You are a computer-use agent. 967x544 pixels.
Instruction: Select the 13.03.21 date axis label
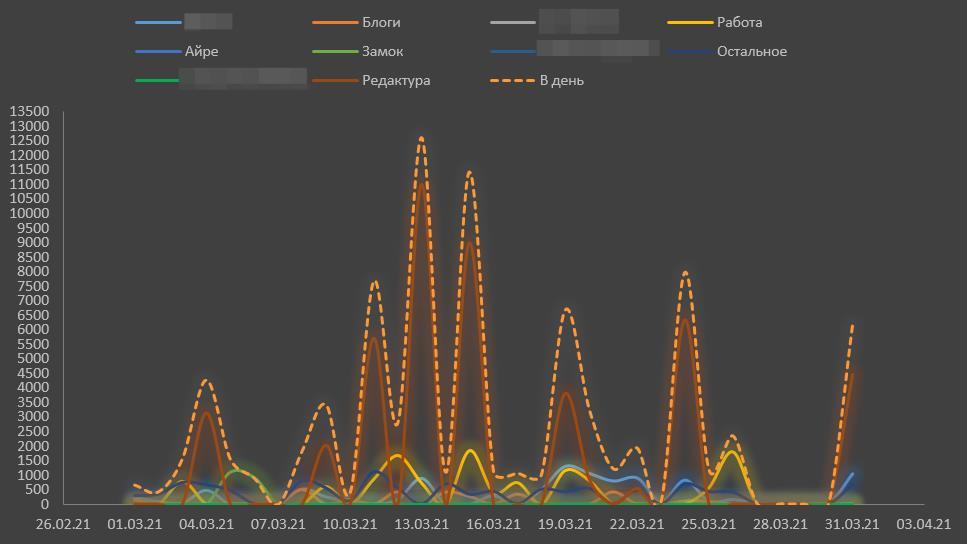(x=421, y=524)
